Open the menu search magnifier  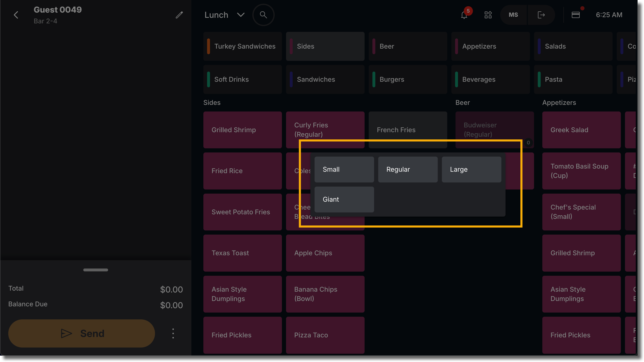click(263, 15)
